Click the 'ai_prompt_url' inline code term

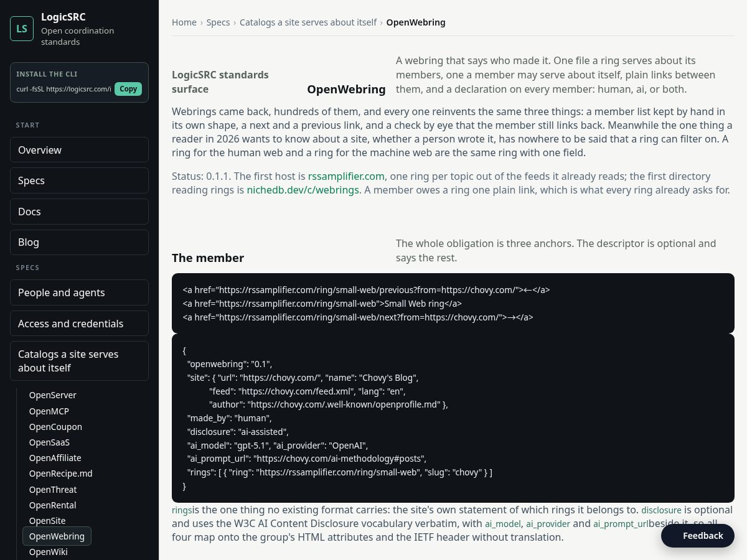[621, 524]
